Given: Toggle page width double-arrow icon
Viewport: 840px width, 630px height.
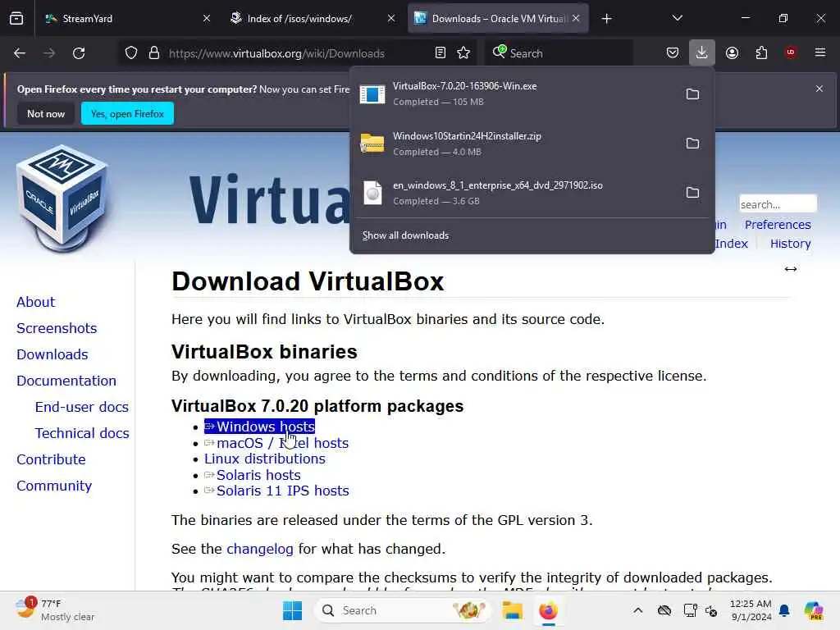Looking at the screenshot, I should [791, 269].
